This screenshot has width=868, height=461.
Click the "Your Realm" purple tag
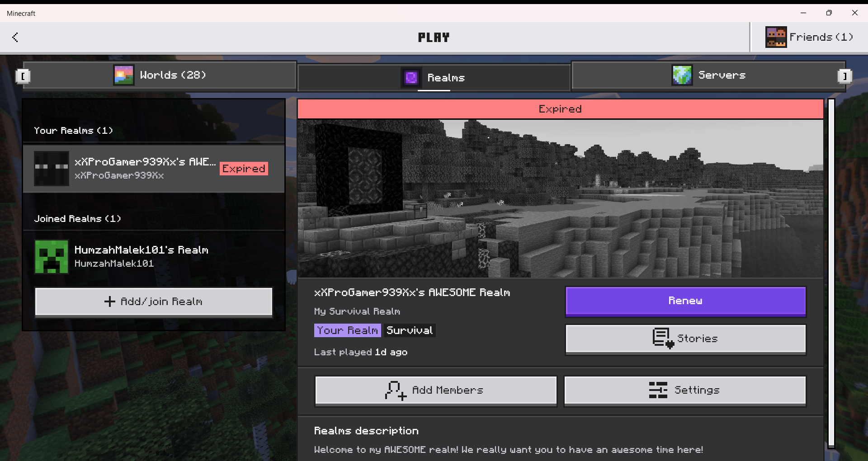(347, 330)
